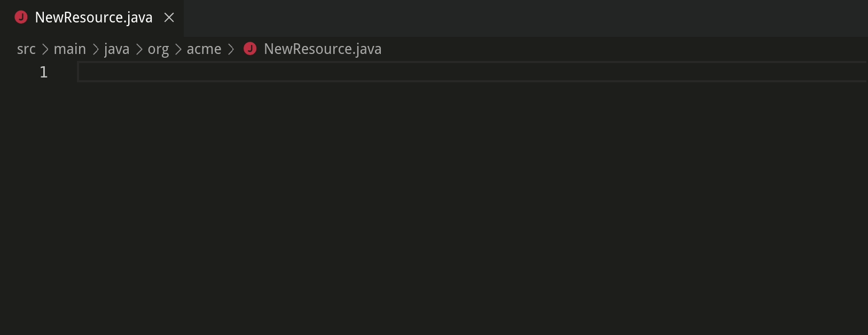Open the src breadcrumb dropdown
This screenshot has width=868, height=335.
click(x=26, y=49)
